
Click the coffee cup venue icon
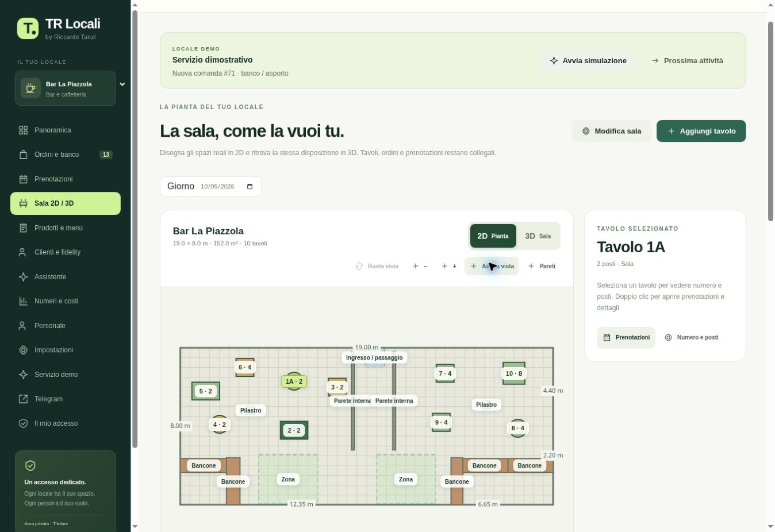pos(30,88)
